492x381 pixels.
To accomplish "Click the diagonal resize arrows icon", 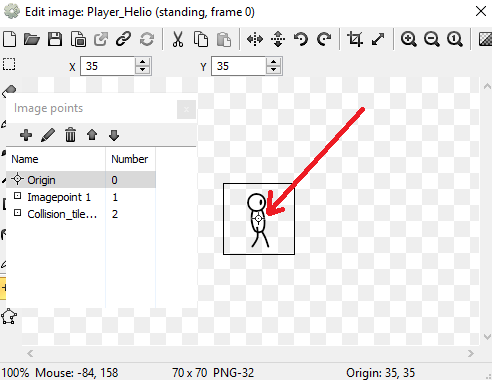I will tap(378, 39).
